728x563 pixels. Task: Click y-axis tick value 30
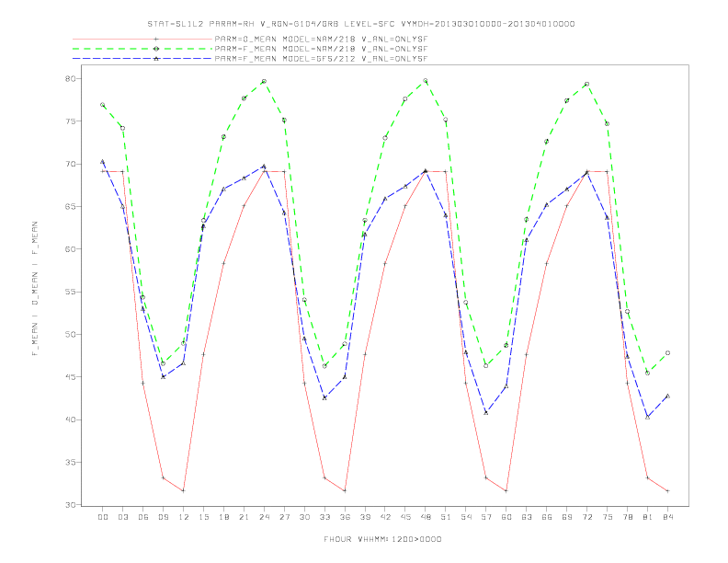click(x=70, y=505)
